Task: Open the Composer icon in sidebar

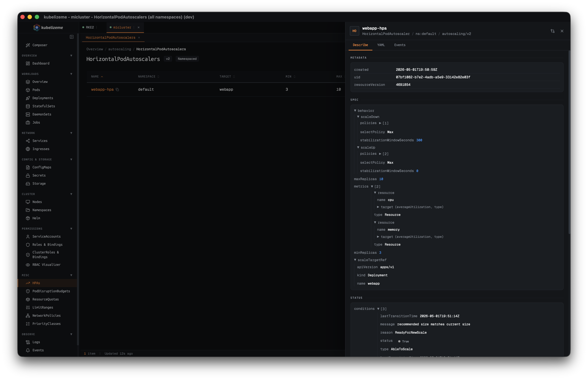Action: pos(28,45)
